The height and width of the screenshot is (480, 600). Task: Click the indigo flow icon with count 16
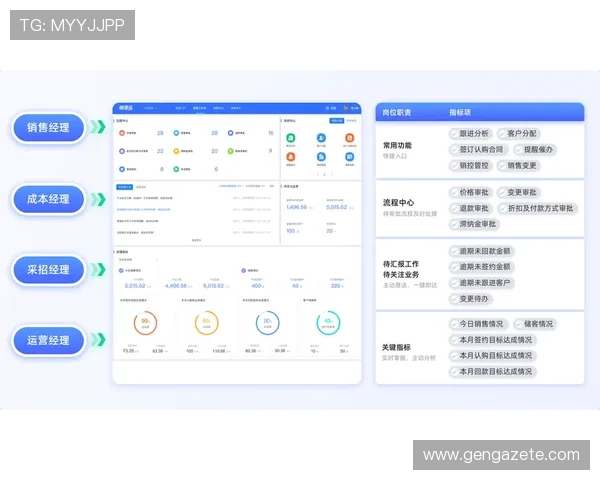(x=230, y=133)
